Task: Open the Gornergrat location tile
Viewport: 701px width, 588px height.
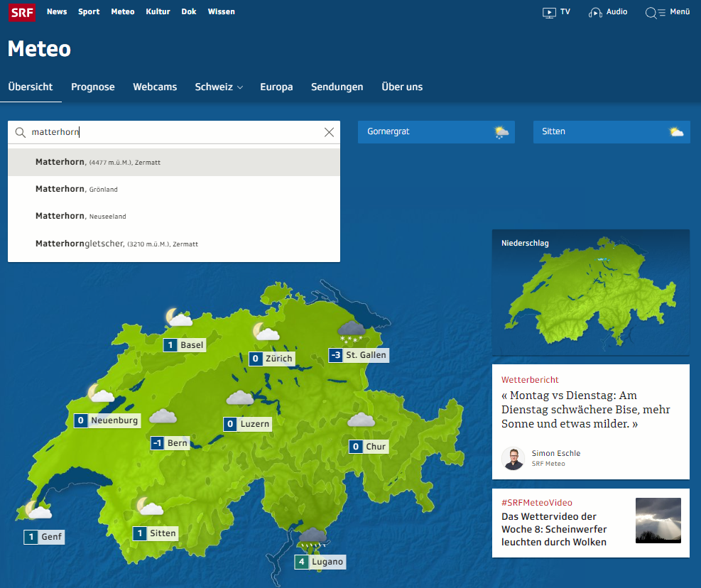Action: pyautogui.click(x=436, y=132)
